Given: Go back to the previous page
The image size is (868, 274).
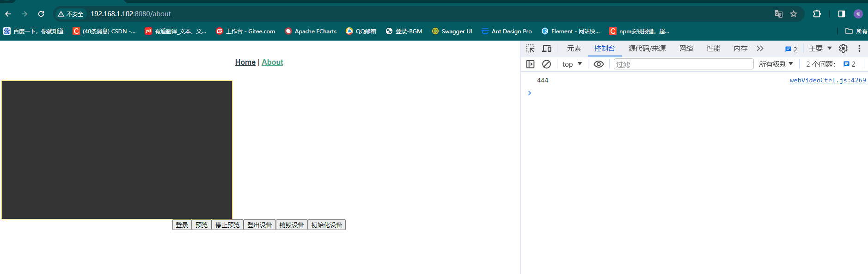Looking at the screenshot, I should click(x=8, y=14).
